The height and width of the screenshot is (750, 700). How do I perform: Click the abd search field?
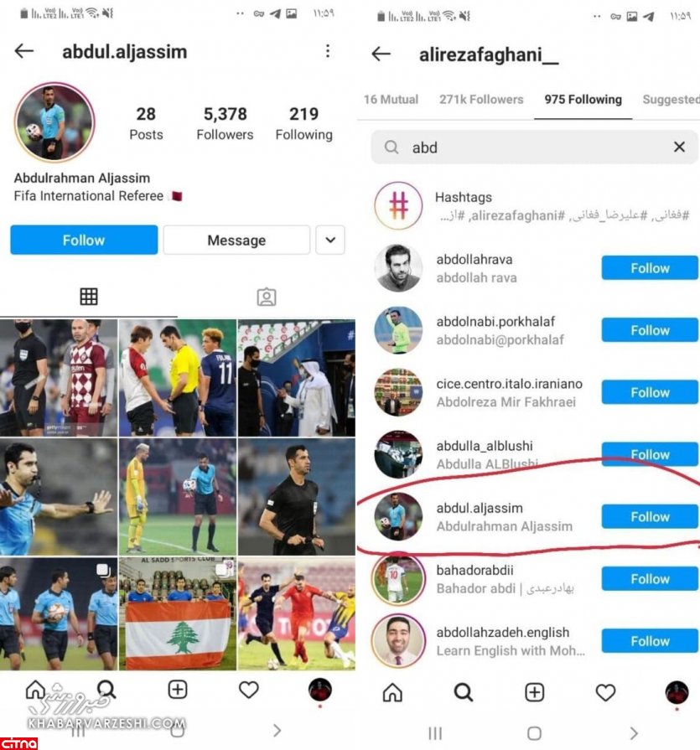[535, 147]
